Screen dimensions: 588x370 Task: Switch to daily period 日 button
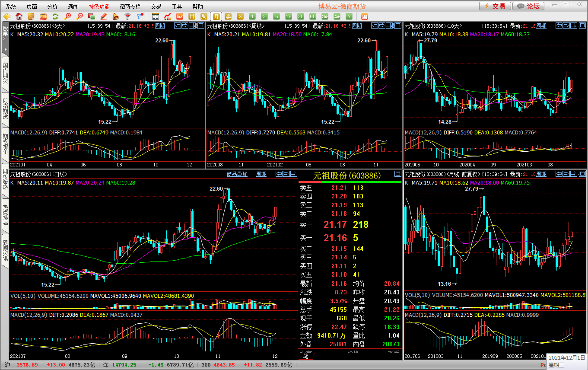coord(192,16)
